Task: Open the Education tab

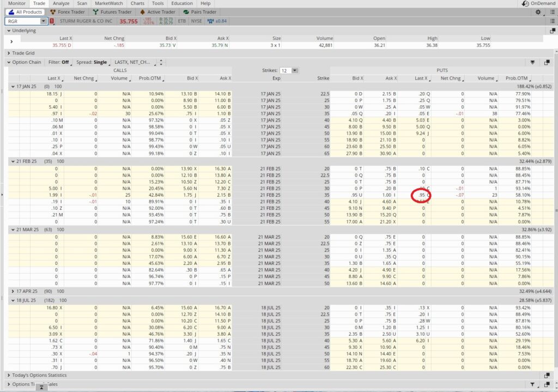Action: pyautogui.click(x=182, y=3)
